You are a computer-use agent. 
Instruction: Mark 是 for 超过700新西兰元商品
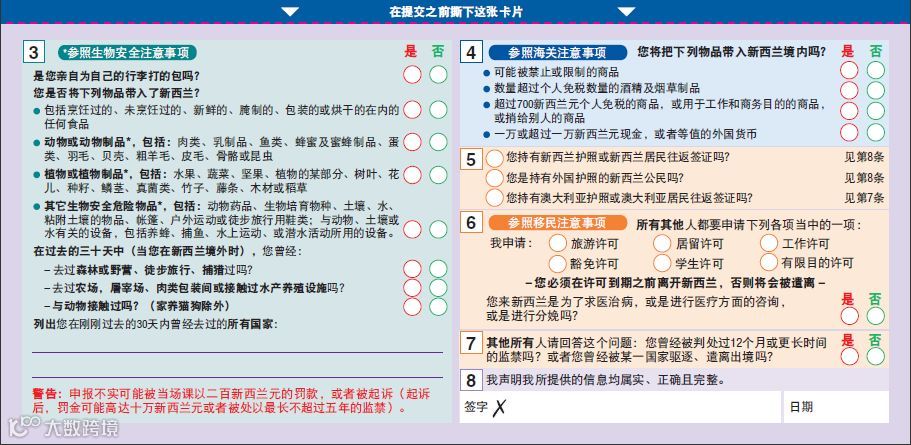tap(849, 110)
